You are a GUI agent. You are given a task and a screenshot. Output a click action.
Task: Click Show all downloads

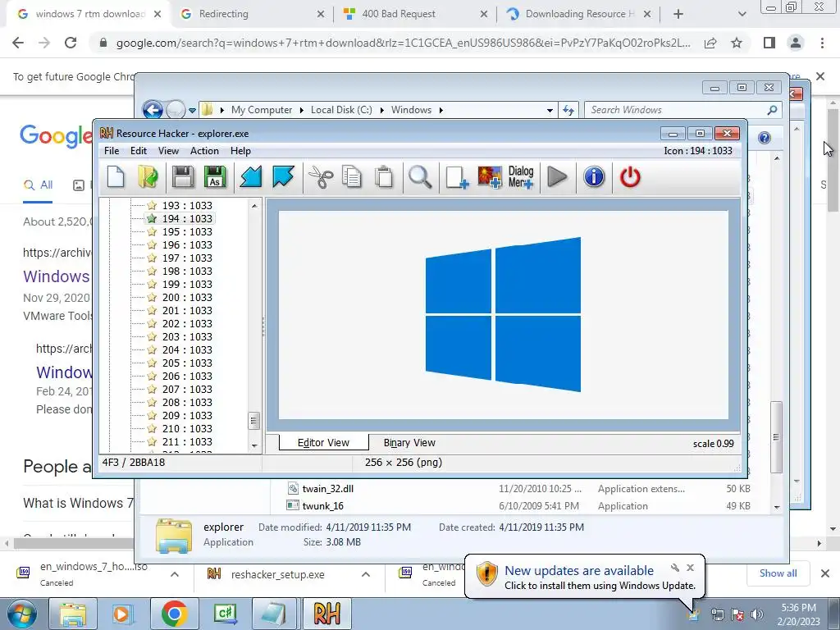778,573
